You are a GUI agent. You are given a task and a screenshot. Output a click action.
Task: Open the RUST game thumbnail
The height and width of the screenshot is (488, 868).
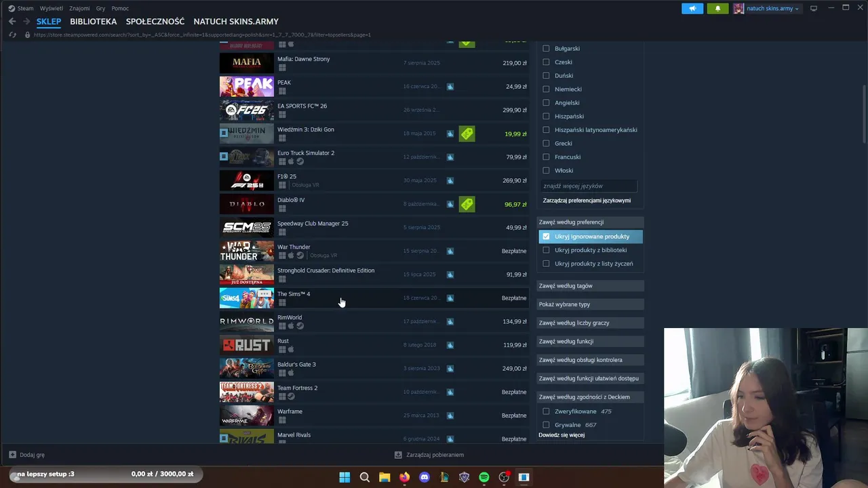tap(247, 345)
